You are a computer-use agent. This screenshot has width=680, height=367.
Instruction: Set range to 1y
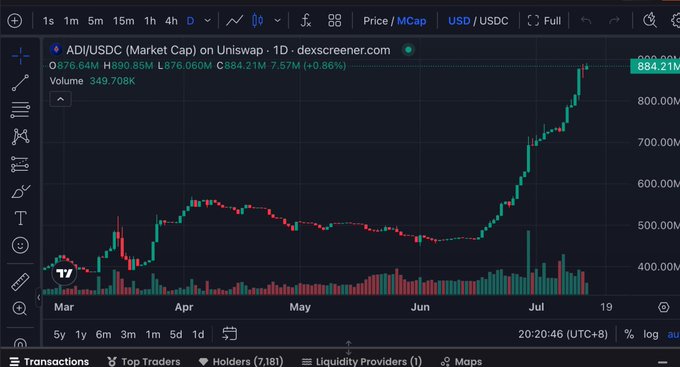[x=81, y=334]
